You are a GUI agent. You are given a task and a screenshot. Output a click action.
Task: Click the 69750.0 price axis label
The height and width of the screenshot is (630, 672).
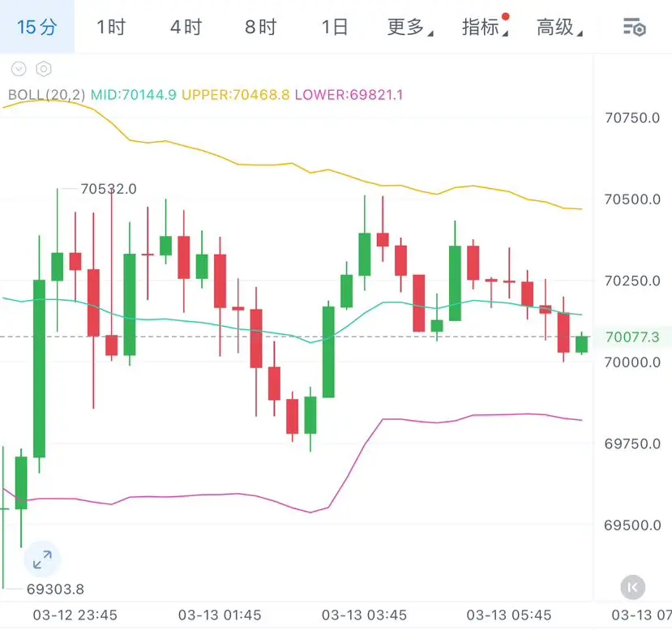(x=632, y=444)
